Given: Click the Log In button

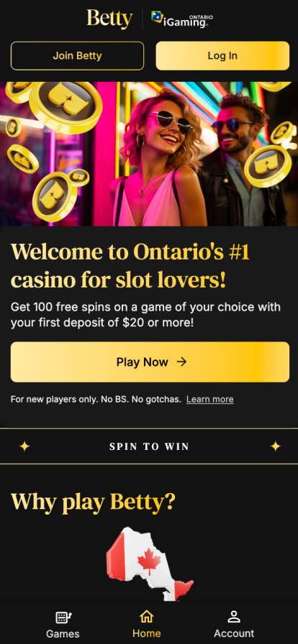Looking at the screenshot, I should 222,56.
